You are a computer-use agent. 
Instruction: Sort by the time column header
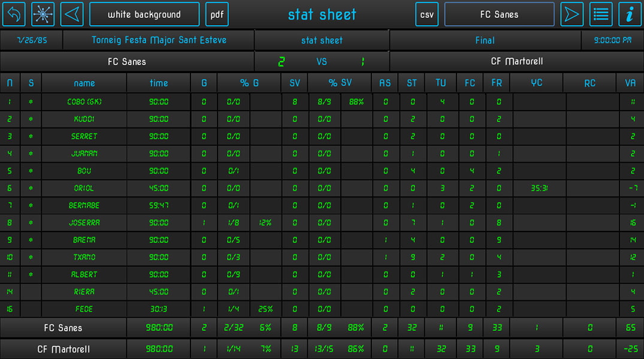[159, 83]
